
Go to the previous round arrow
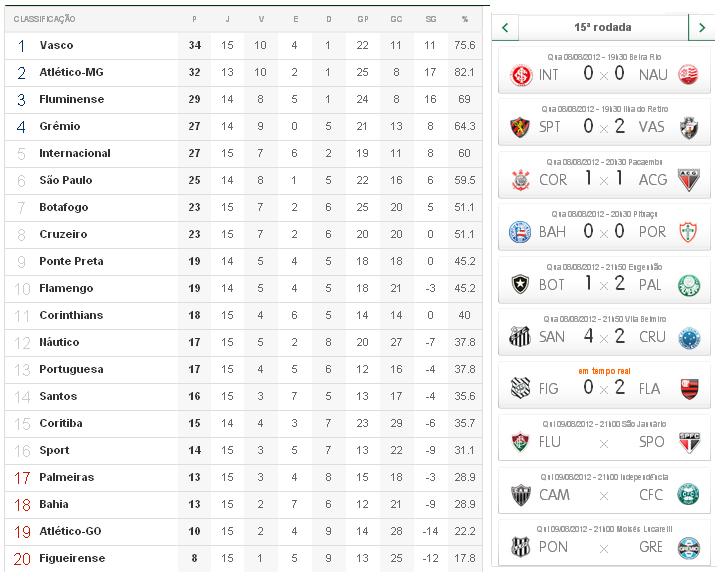[506, 27]
